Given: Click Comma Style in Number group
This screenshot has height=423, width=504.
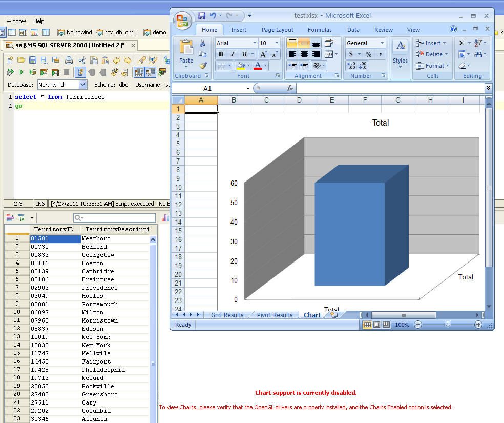Looking at the screenshot, I should point(380,54).
